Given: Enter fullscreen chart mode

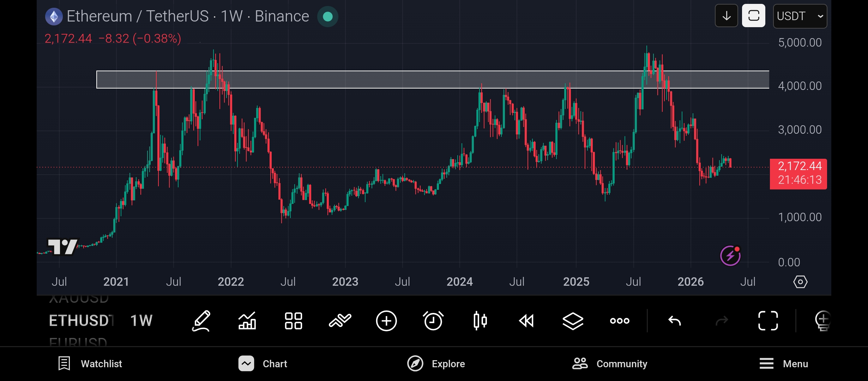Looking at the screenshot, I should 768,321.
